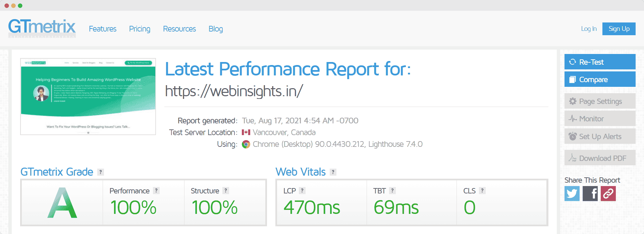644x234 pixels.
Task: Download the PDF report
Action: pyautogui.click(x=600, y=158)
